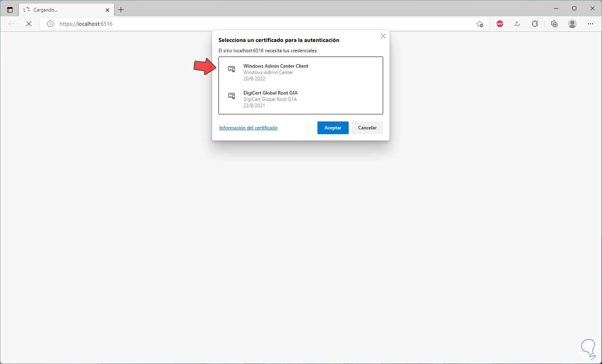Select the Windows Admin Center Client certificate
602x364 pixels.
point(301,72)
